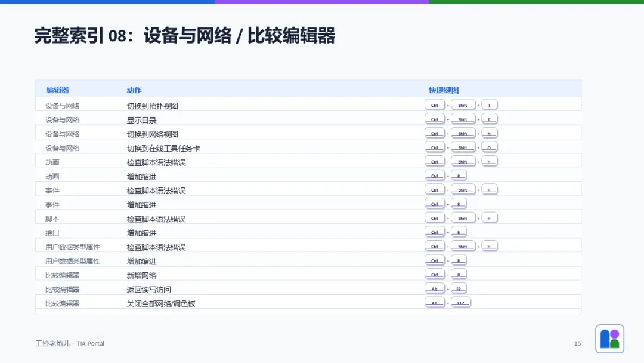Click the 编辑器 column header

[x=57, y=90]
